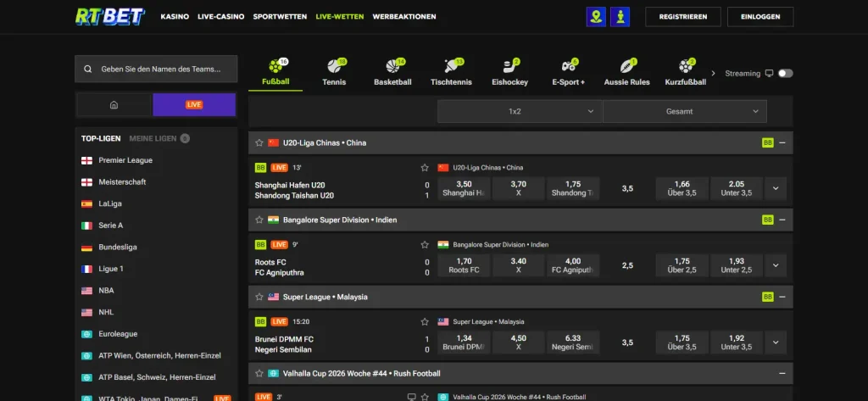This screenshot has height=401, width=868.
Task: Click the Registrieren button
Action: pyautogui.click(x=683, y=17)
